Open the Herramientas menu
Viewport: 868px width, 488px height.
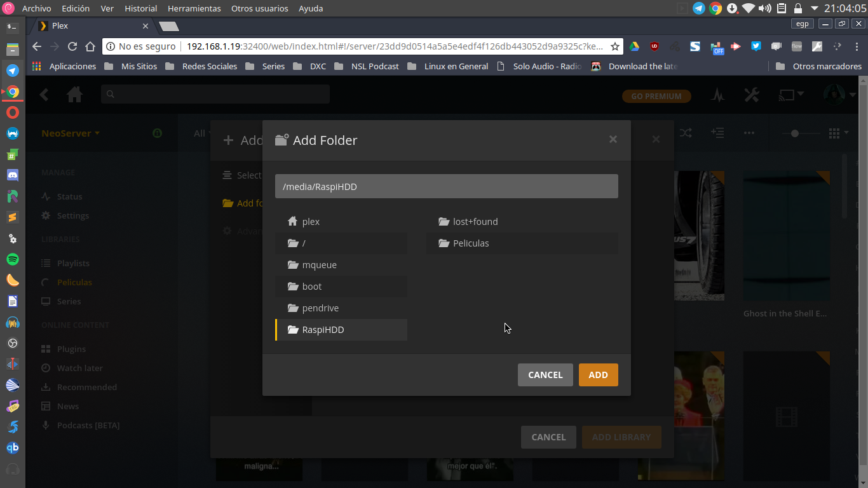(x=194, y=8)
